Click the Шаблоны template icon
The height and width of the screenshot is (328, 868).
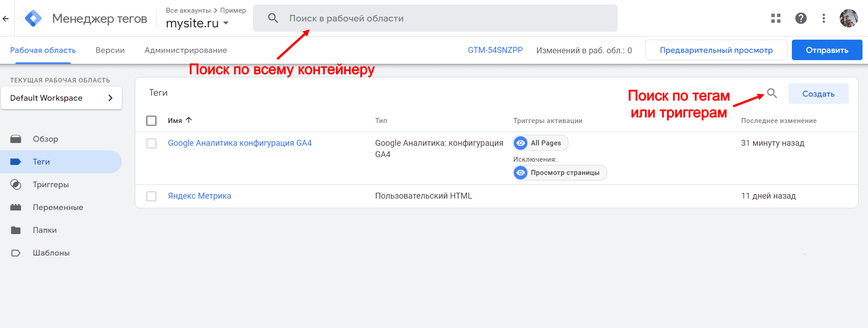[x=16, y=253]
